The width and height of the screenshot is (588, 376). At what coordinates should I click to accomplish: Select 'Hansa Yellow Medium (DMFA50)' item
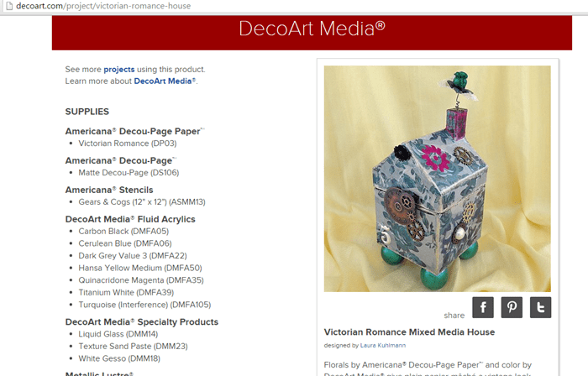click(140, 268)
